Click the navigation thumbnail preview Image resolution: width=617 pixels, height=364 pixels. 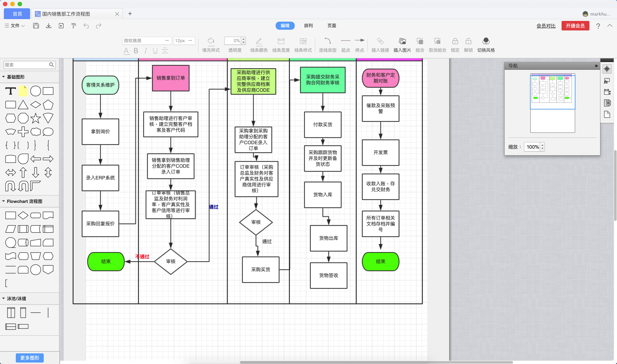552,103
